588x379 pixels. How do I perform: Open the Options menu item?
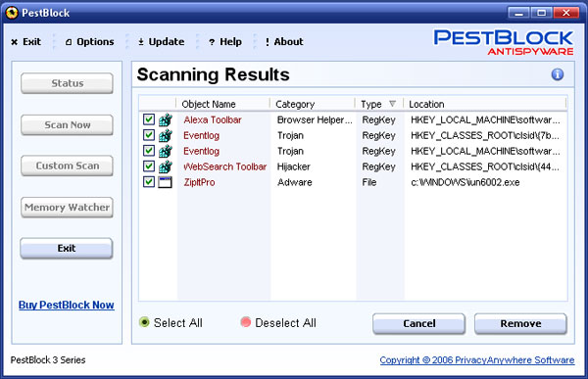[89, 41]
